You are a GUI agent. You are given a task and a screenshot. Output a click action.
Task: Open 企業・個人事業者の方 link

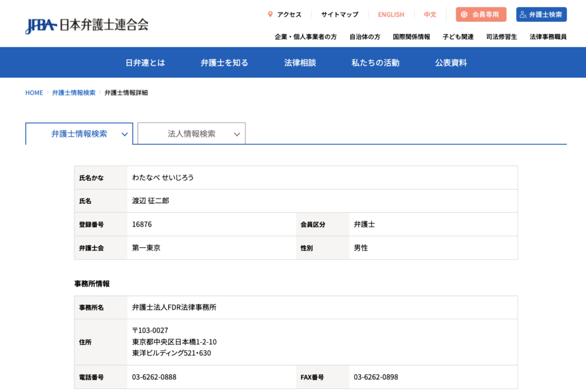tap(306, 37)
